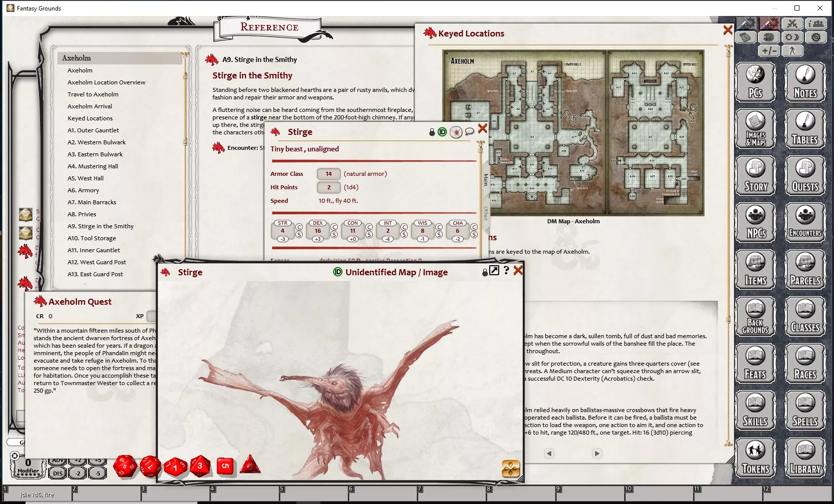Toggle the ADV modifier button

(x=58, y=460)
